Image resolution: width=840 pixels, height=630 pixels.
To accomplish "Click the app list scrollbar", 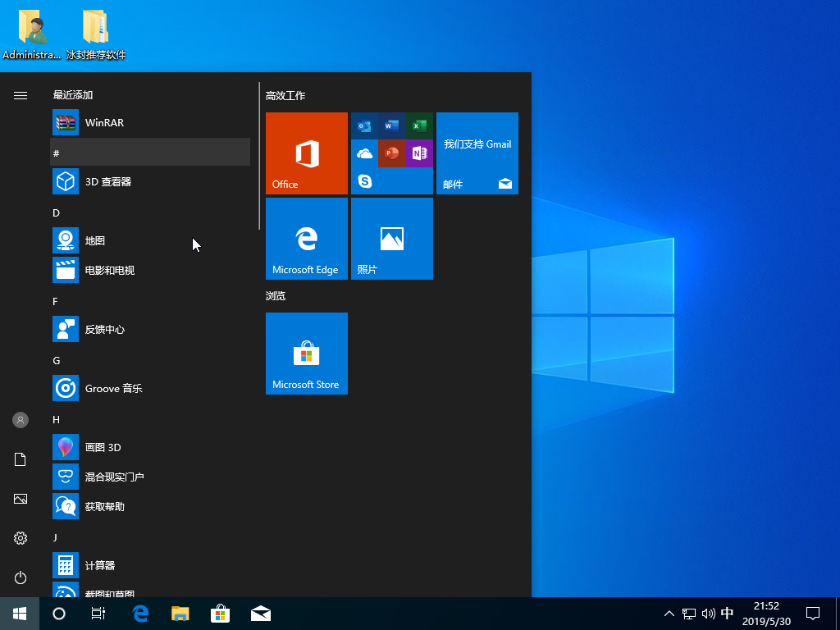I will coord(259,156).
